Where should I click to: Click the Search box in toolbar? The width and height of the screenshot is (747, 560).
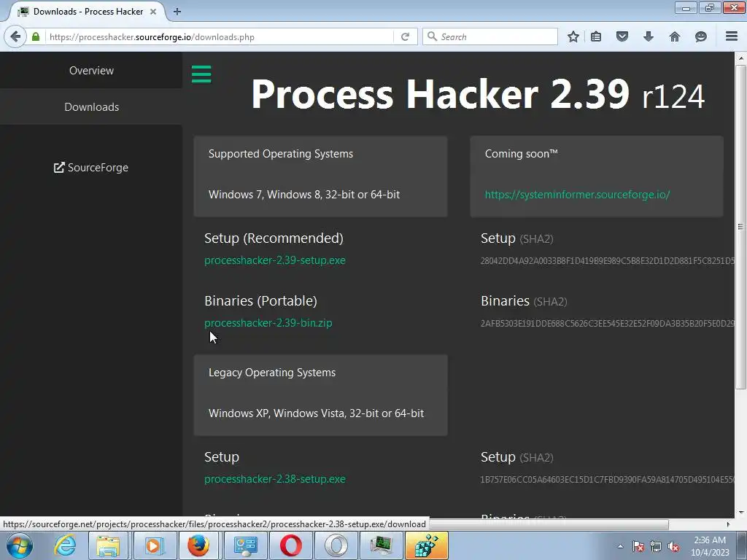pos(490,36)
